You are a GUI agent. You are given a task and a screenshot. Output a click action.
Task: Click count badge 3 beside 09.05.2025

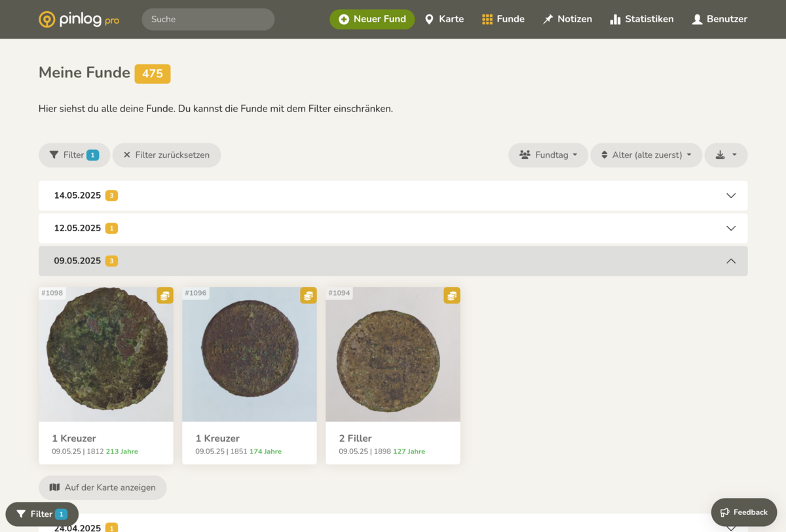pyautogui.click(x=112, y=261)
